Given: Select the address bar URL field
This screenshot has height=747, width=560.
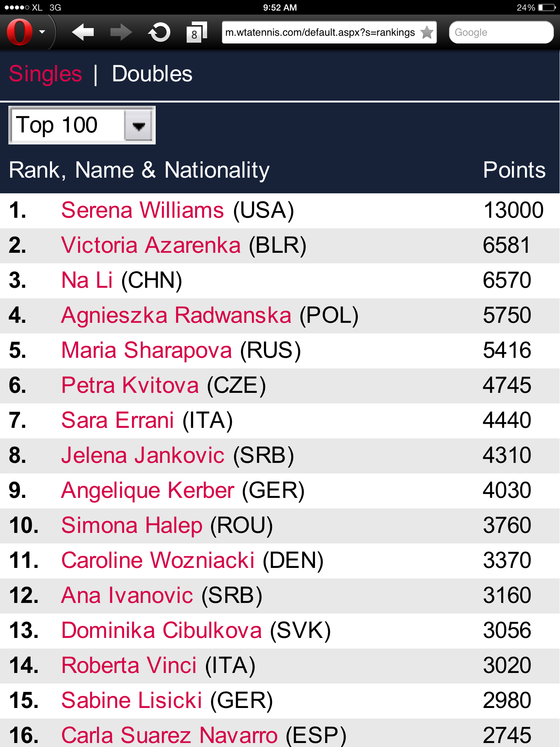Looking at the screenshot, I should [329, 32].
